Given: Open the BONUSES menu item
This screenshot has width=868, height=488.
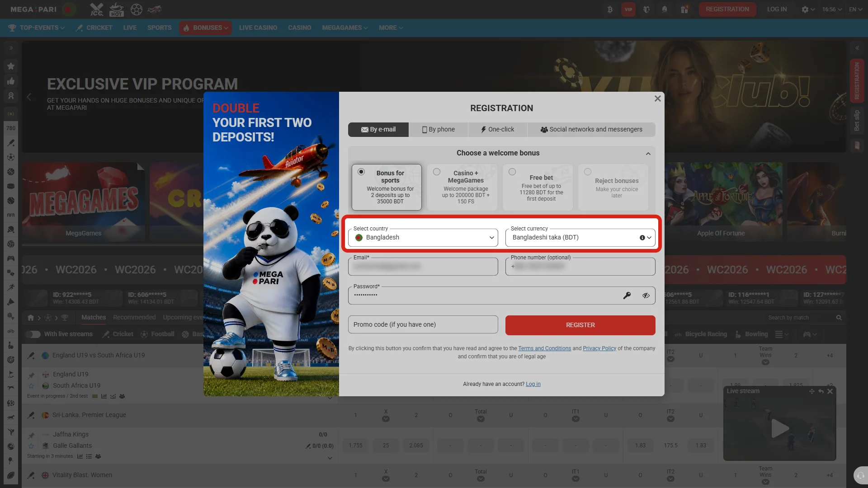Looking at the screenshot, I should 206,28.
